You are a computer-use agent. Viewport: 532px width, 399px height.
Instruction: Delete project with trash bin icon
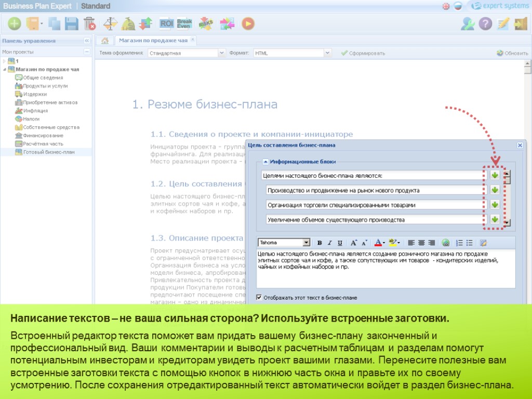pyautogui.click(x=89, y=24)
